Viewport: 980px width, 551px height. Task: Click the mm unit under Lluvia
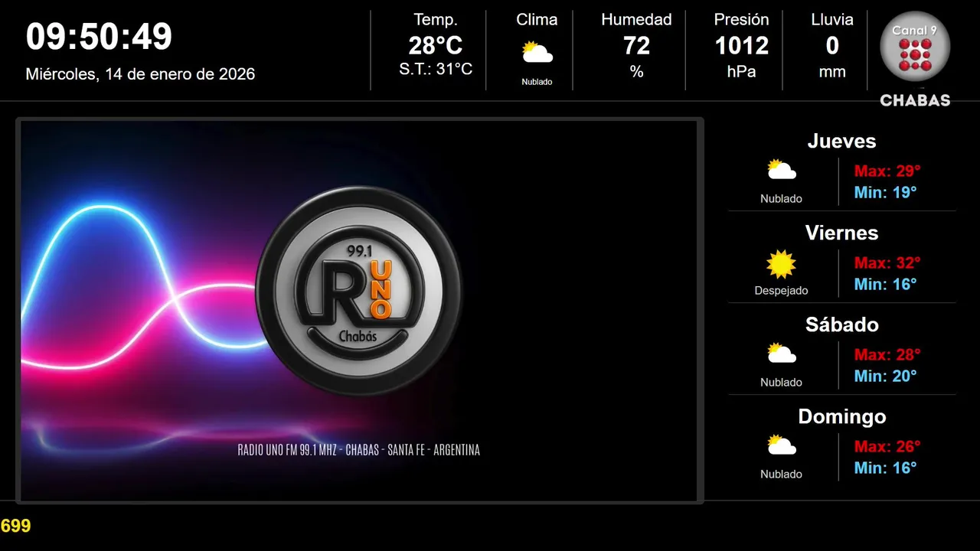(832, 72)
